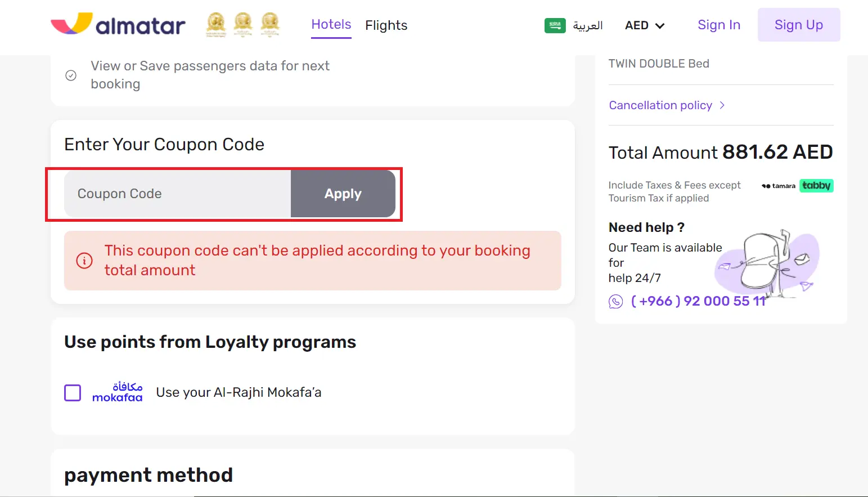Click the checkmark icon beside passengers data text

point(71,74)
